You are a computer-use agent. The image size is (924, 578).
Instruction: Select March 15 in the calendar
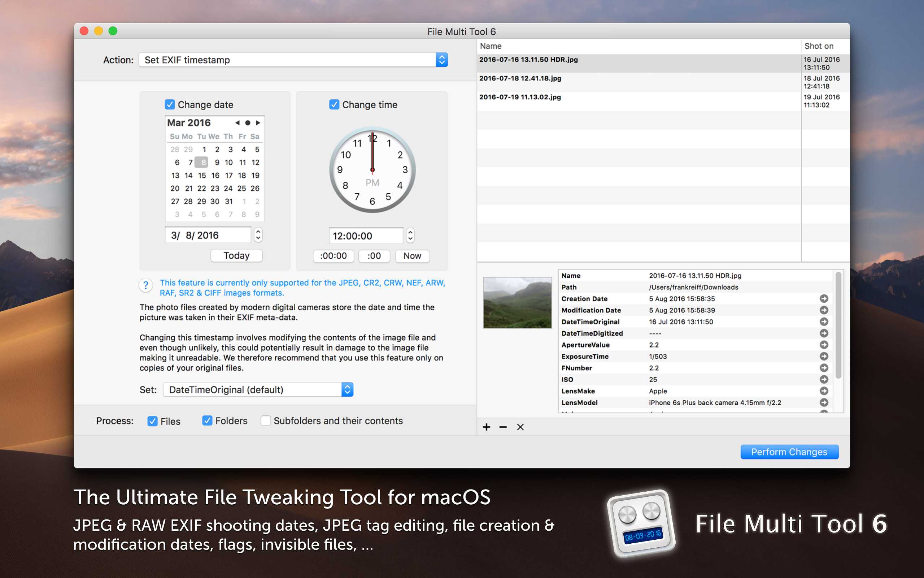pyautogui.click(x=202, y=176)
